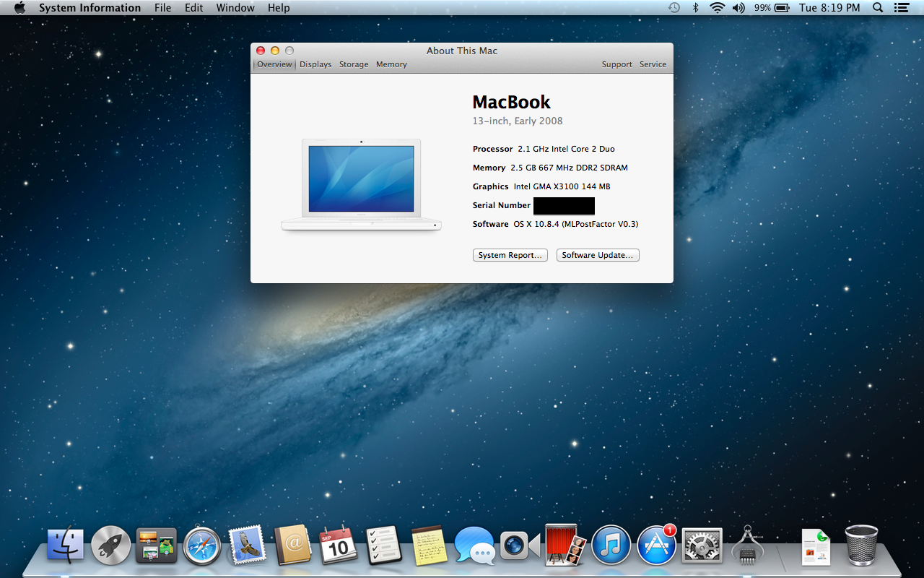Open iTunes music app
Viewport: 924px width, 578px height.
(611, 545)
